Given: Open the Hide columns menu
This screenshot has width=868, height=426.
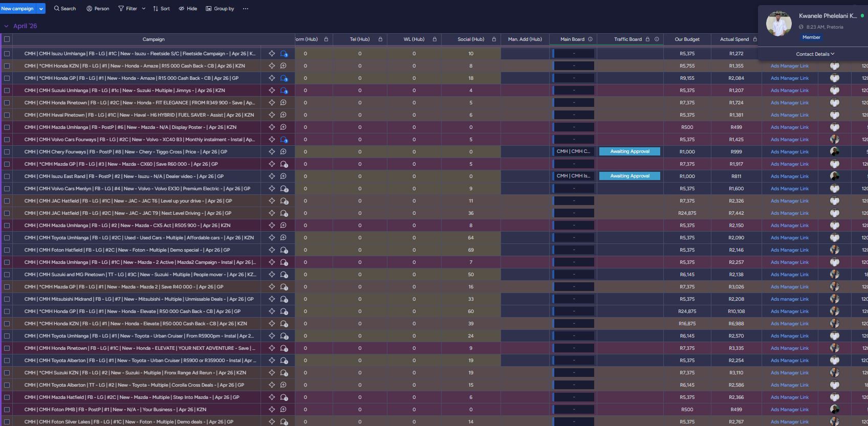Looking at the screenshot, I should (188, 9).
